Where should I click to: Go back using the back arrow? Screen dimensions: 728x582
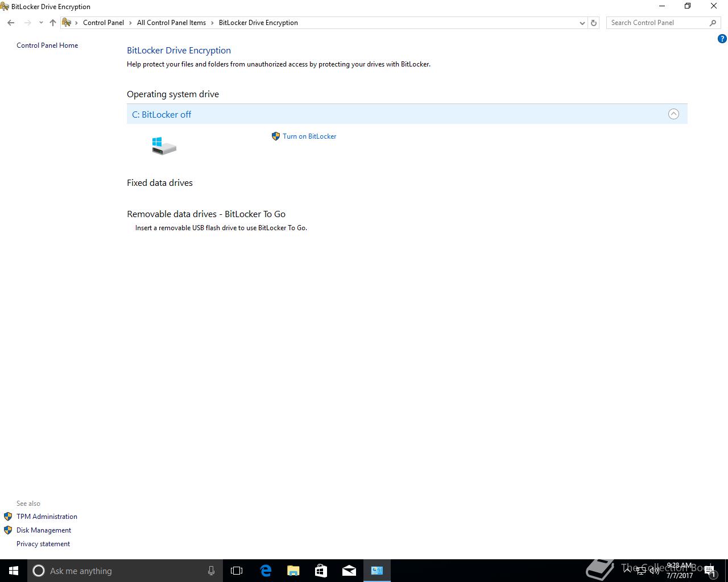point(11,23)
